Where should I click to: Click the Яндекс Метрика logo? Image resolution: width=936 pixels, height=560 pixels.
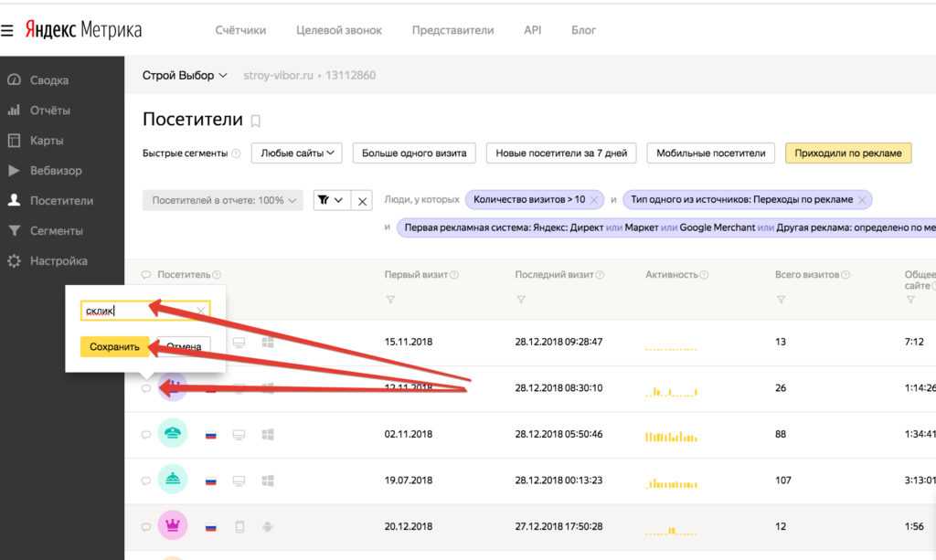point(83,29)
